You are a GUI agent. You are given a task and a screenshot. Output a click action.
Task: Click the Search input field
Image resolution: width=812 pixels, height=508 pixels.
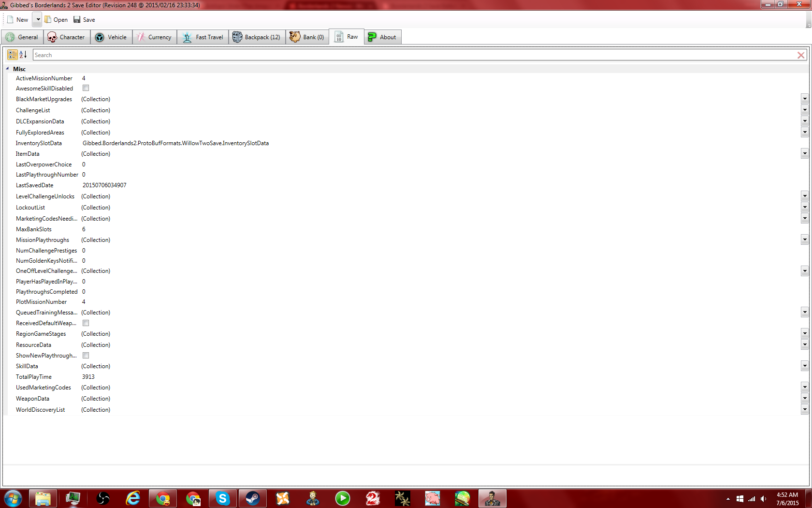pyautogui.click(x=411, y=55)
